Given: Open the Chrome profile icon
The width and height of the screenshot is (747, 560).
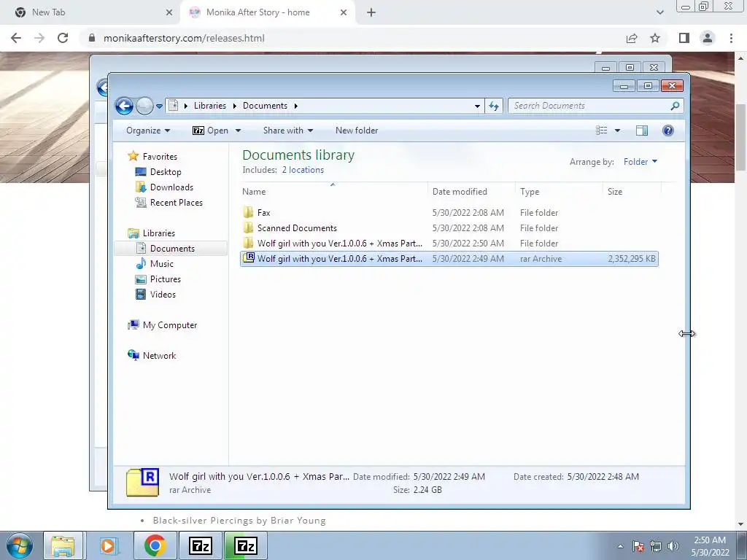Looking at the screenshot, I should (708, 38).
